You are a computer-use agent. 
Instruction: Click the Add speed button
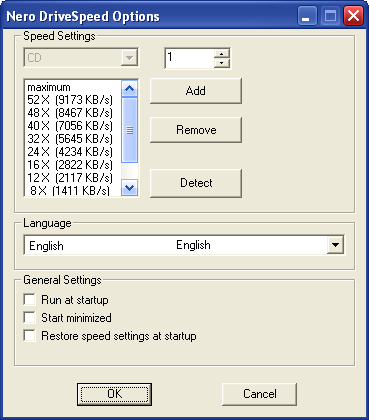coord(196,91)
